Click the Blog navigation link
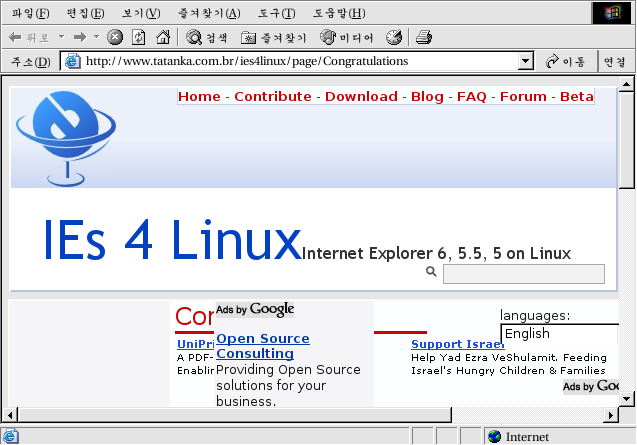This screenshot has height=445, width=637. click(x=427, y=97)
